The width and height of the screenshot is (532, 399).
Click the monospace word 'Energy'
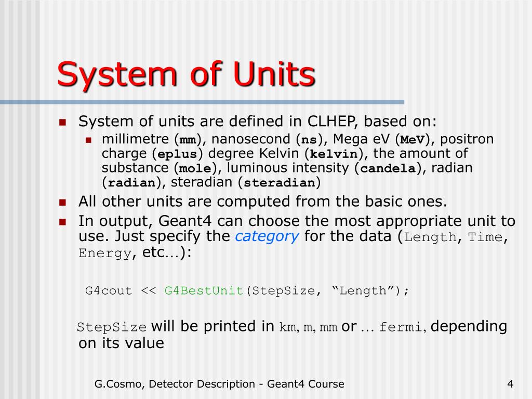[x=105, y=253]
